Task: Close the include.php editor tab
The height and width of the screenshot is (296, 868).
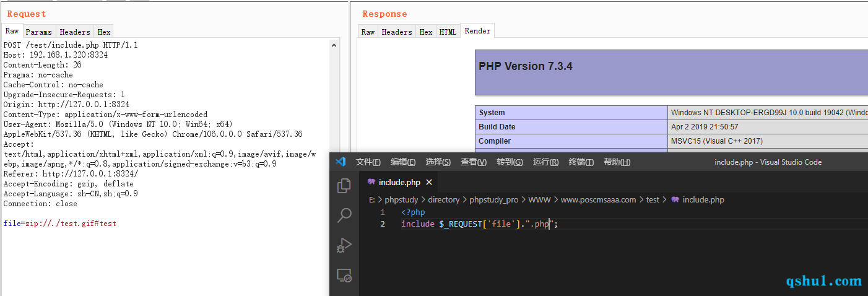Action: tap(430, 182)
